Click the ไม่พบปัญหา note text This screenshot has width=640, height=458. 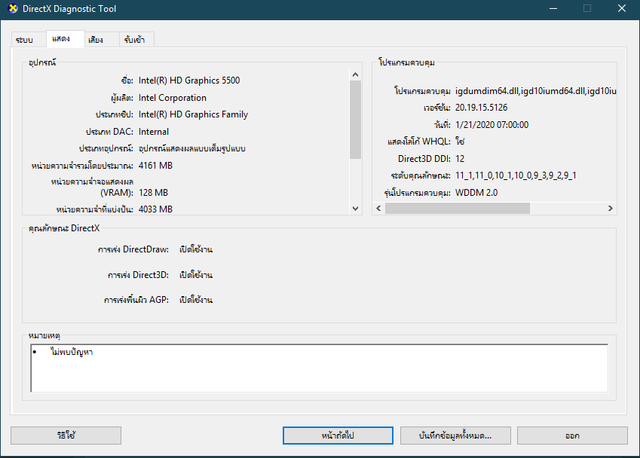[x=71, y=352]
